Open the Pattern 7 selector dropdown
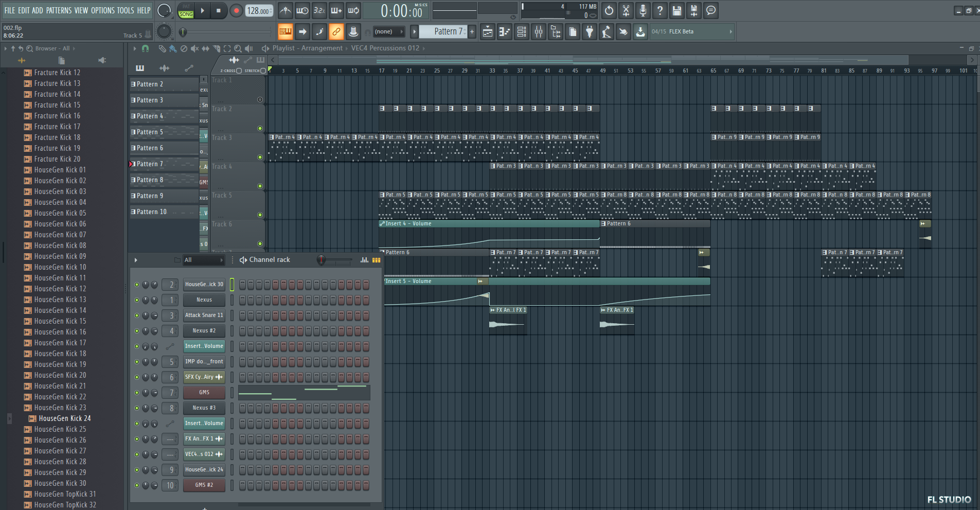 pyautogui.click(x=443, y=31)
